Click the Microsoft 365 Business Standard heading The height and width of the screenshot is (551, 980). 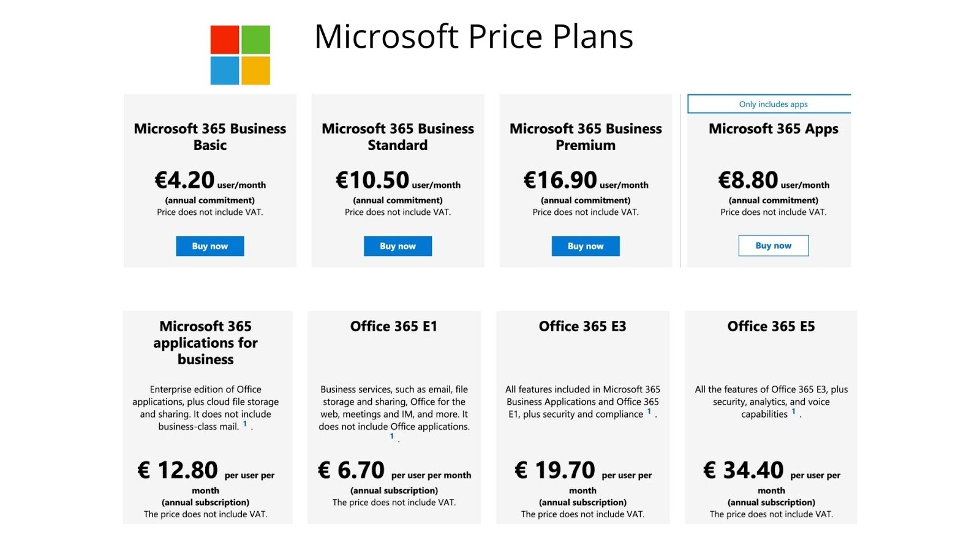click(398, 137)
